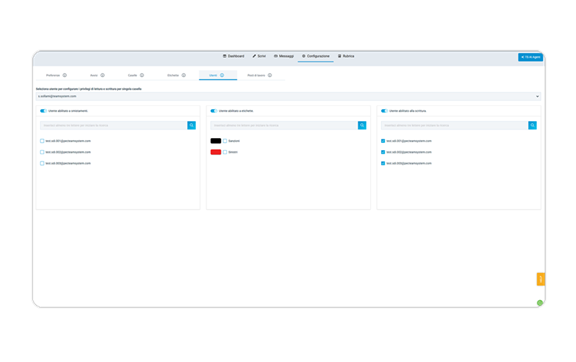The width and height of the screenshot is (576, 362).
Task: Click the info icon beside Etichette
Action: 184,75
